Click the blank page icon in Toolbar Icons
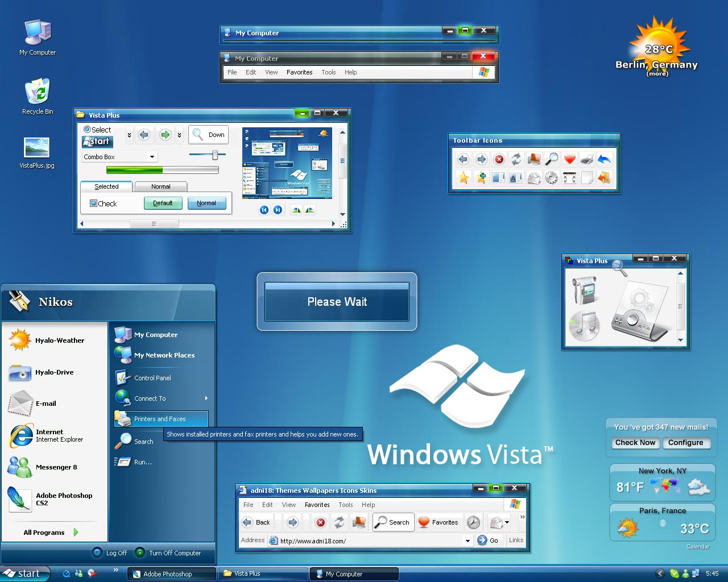 tap(587, 178)
